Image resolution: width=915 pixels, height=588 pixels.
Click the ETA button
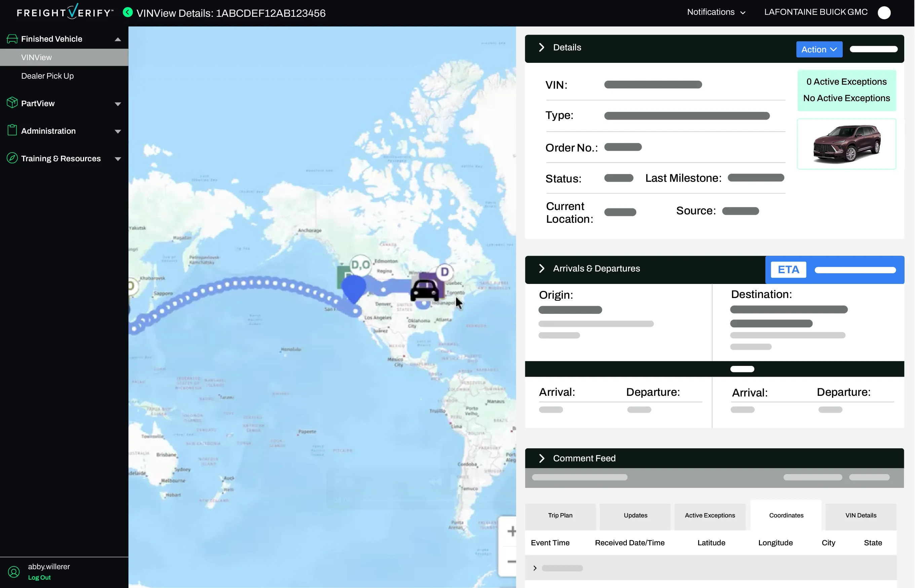788,269
